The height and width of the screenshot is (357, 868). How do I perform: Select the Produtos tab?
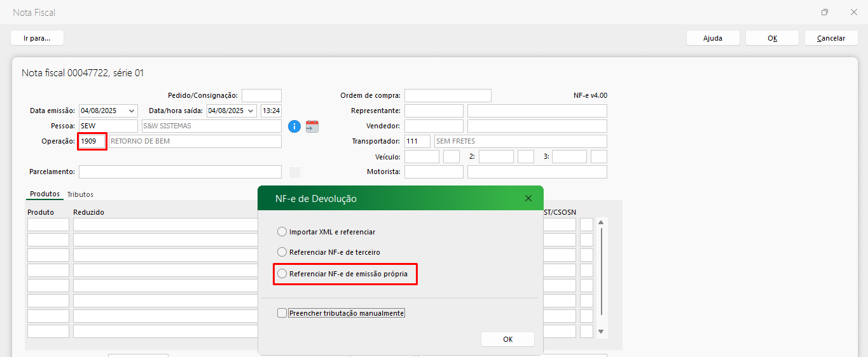point(45,194)
